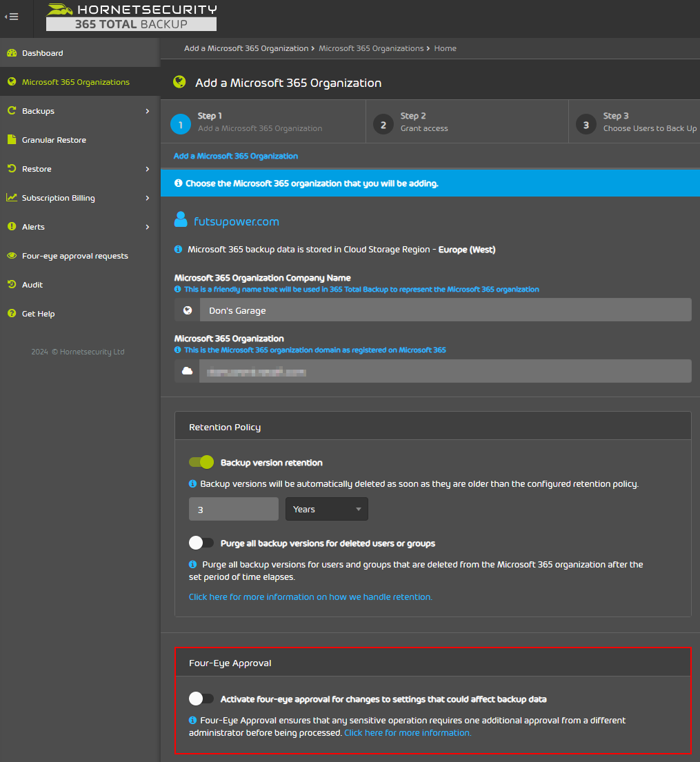The height and width of the screenshot is (762, 700).
Task: Go to the Audit menu item
Action: coord(80,284)
